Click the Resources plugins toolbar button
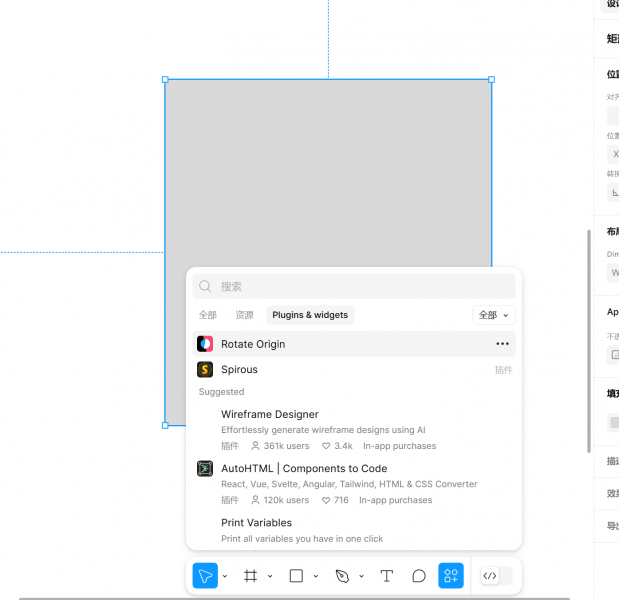Image resolution: width=619 pixels, height=600 pixels. click(x=451, y=576)
